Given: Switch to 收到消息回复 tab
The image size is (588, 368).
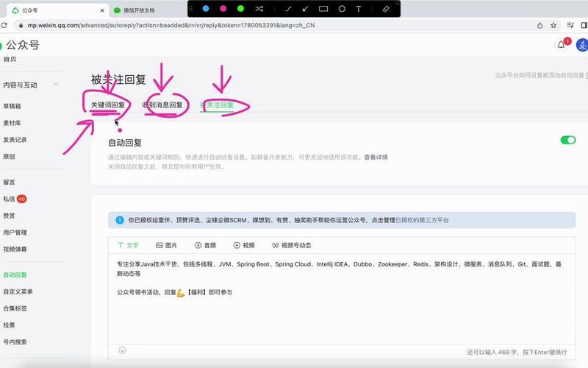Looking at the screenshot, I should (162, 105).
